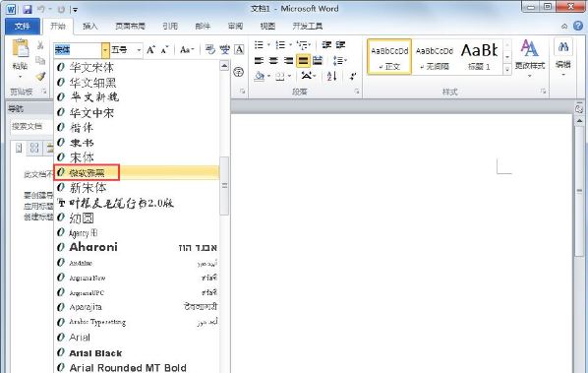Click the Copy icon in clipboard group
Image resolution: width=588 pixels, height=373 pixels.
tap(40, 60)
